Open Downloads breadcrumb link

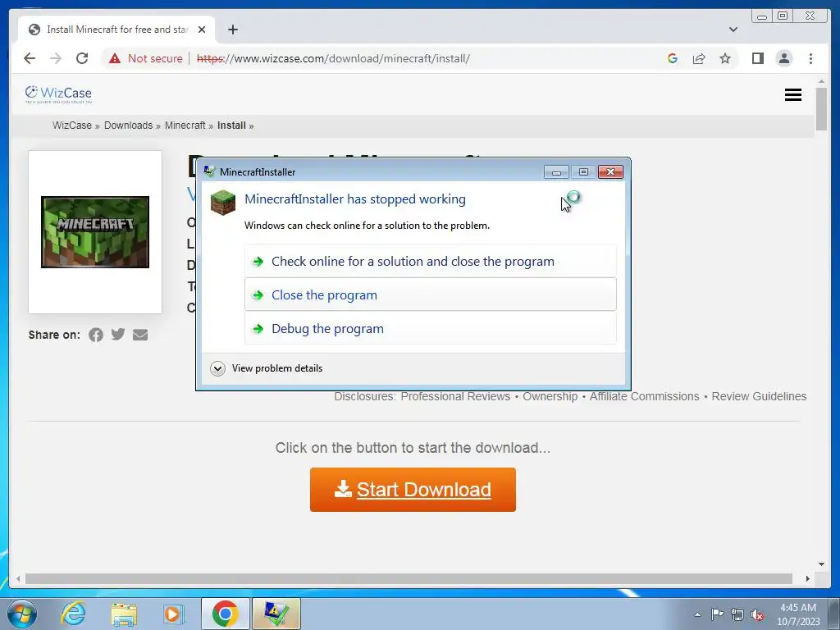click(128, 126)
